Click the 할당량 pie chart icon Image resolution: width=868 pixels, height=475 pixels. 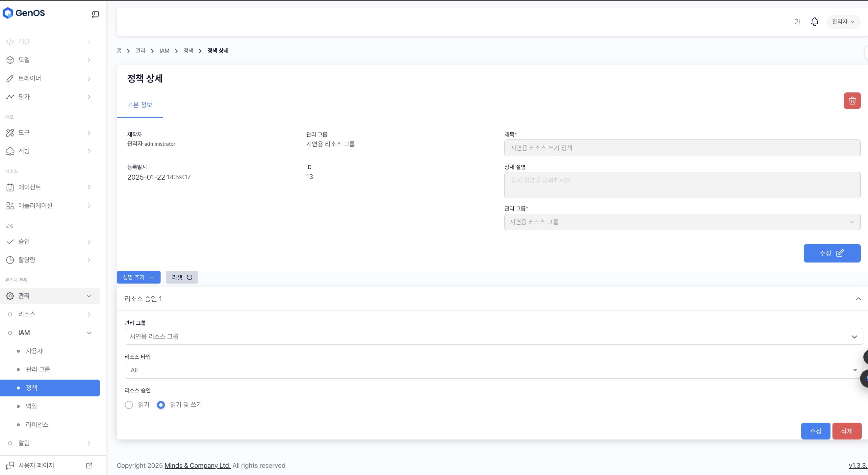[10, 260]
